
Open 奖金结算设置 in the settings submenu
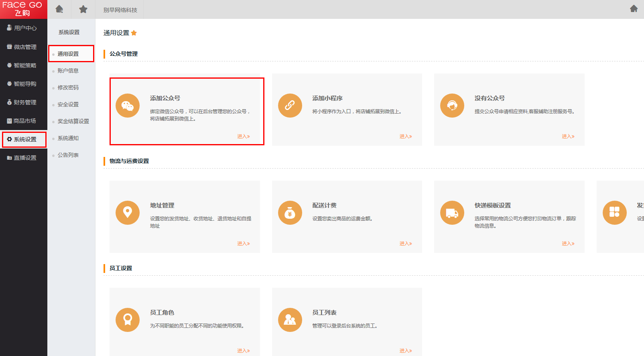coord(73,121)
